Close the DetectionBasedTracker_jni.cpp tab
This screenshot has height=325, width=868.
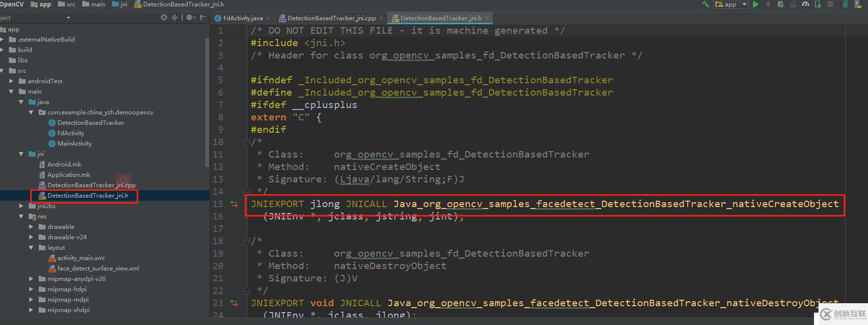click(381, 18)
